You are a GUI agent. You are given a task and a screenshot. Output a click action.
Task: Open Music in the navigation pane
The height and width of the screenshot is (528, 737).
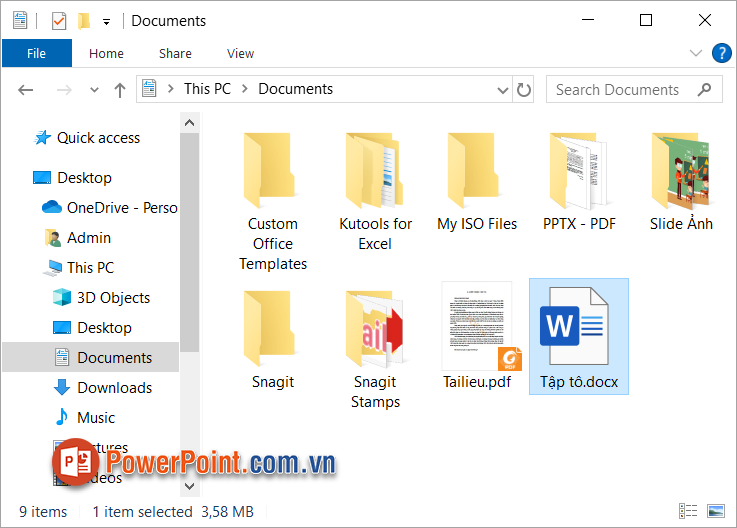coord(96,418)
